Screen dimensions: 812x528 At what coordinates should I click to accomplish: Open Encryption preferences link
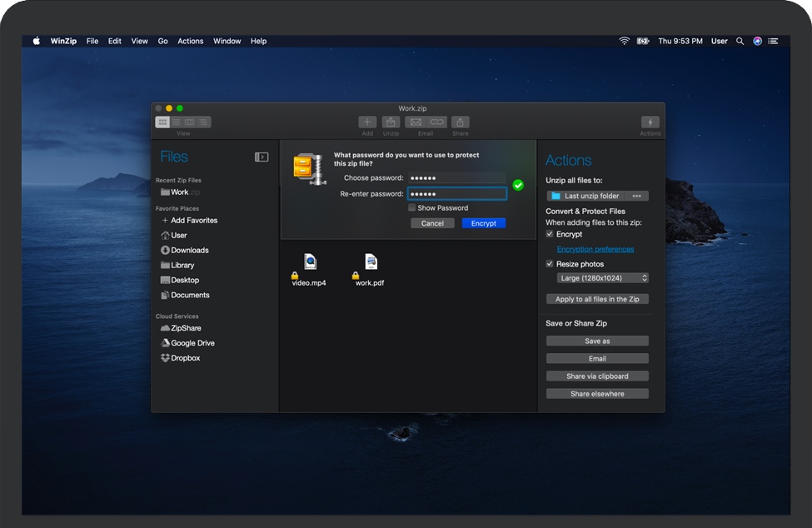pyautogui.click(x=595, y=249)
